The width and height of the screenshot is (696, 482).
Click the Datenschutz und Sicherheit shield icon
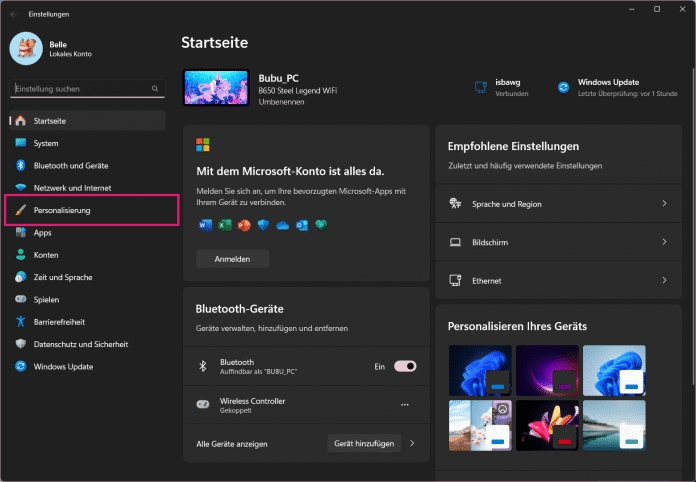coord(20,344)
